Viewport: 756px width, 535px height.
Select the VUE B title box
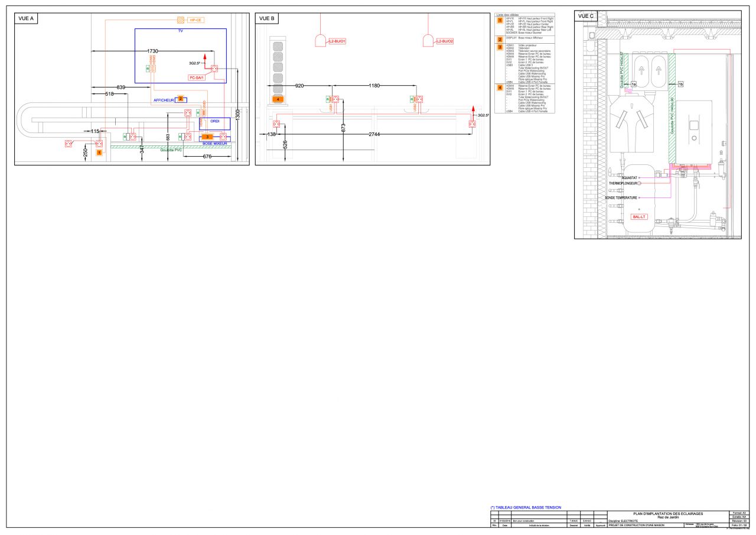pos(267,18)
